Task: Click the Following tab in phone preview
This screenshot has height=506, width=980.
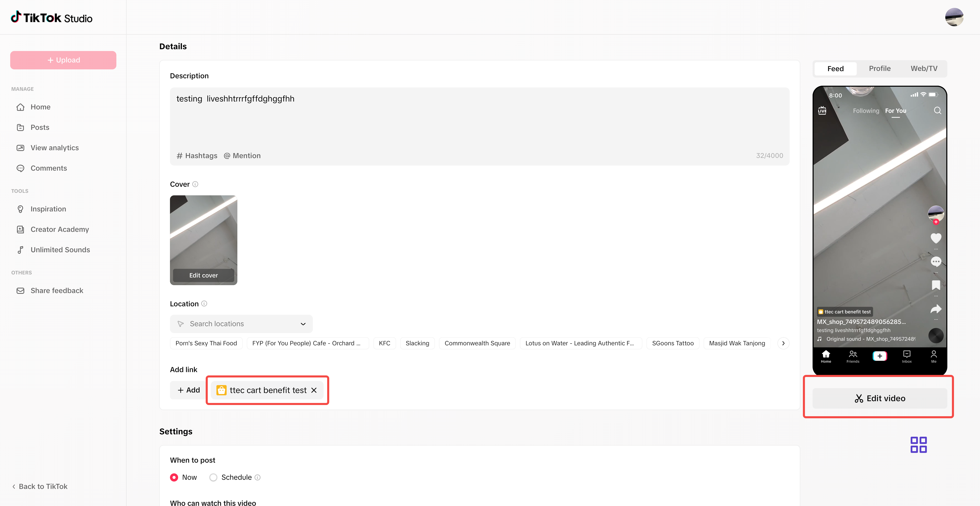Action: [866, 111]
